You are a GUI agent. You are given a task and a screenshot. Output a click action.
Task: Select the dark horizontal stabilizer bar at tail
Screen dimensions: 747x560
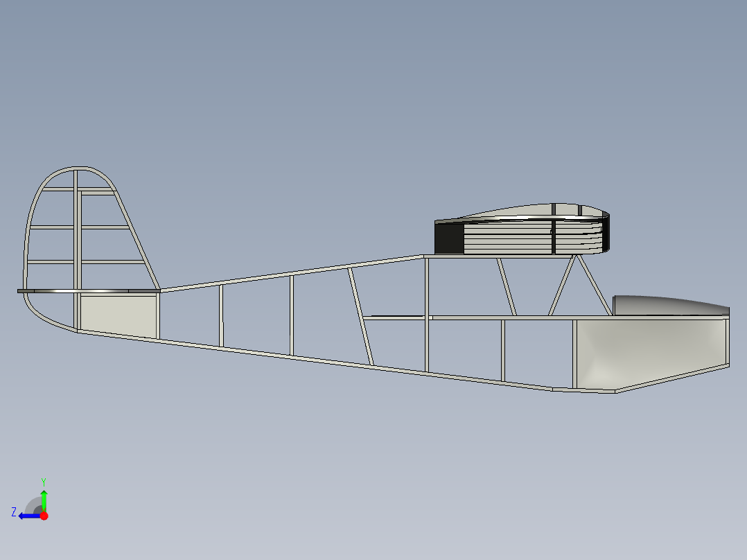[89, 290]
